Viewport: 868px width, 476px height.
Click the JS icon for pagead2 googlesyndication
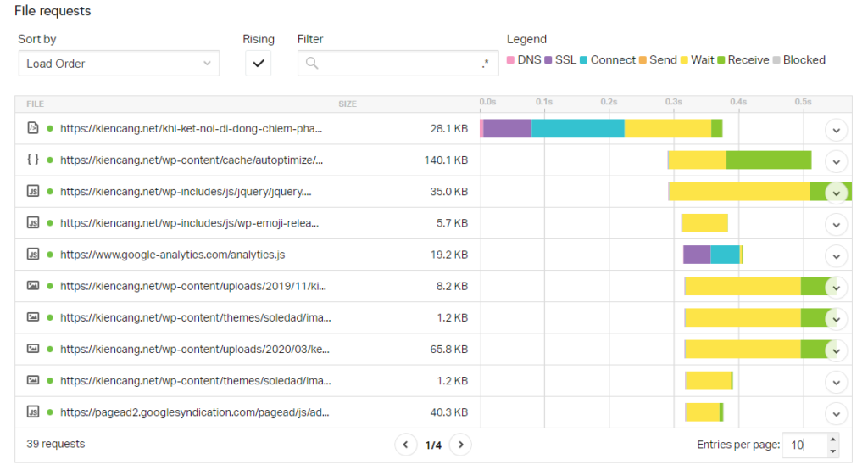click(x=33, y=412)
